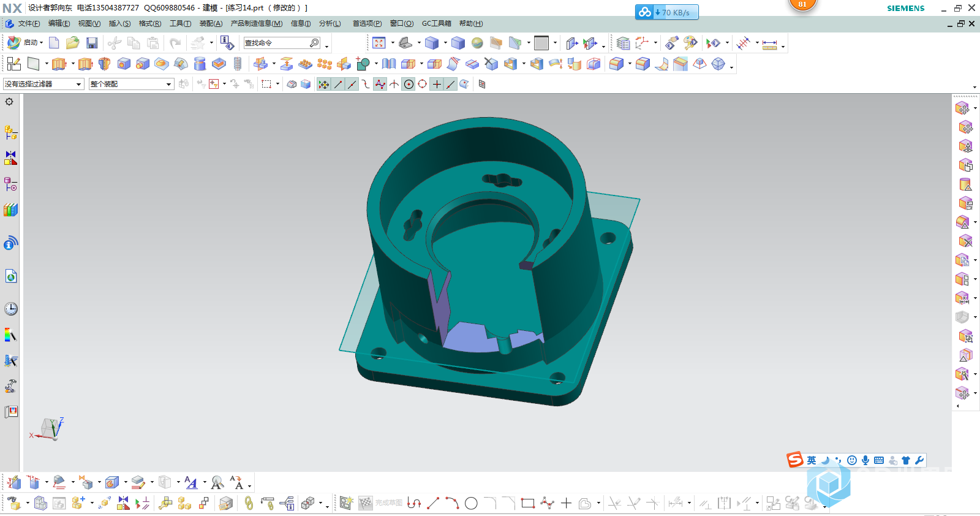Expand the Measure distance dropdown arrow
Image resolution: width=980 pixels, height=516 pixels.
pos(783,46)
